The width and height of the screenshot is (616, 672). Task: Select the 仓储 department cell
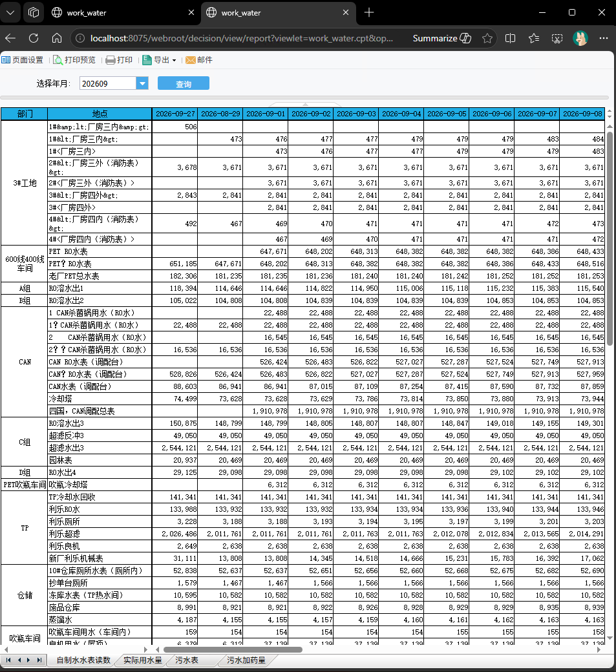(25, 595)
